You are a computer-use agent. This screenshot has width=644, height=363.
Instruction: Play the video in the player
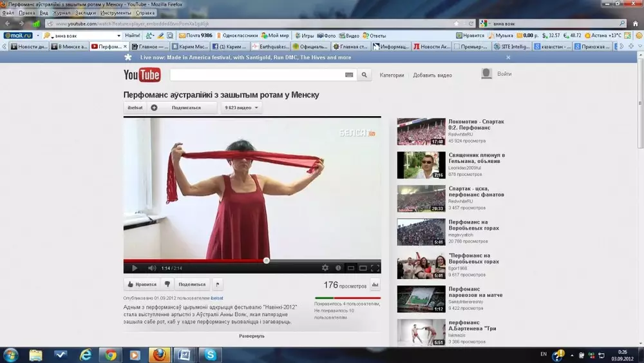pos(135,268)
